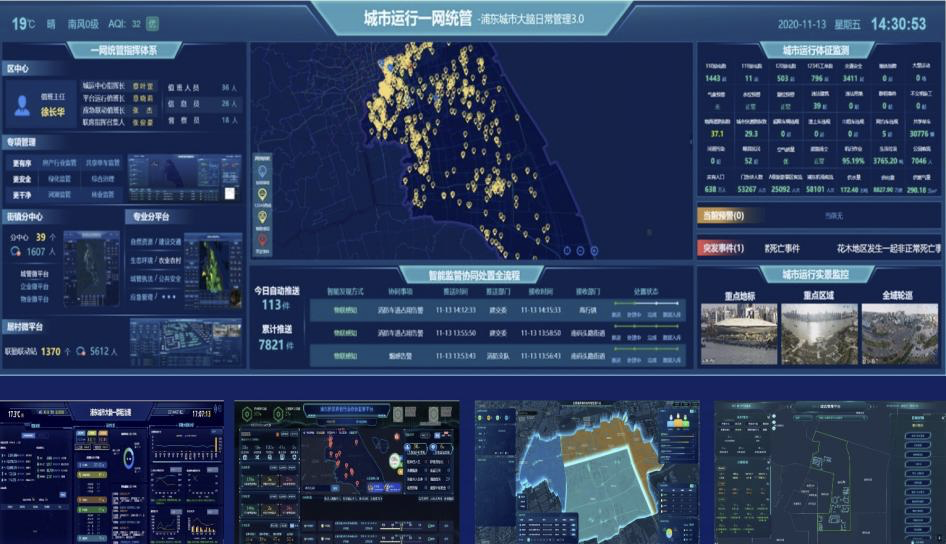Select the red map pin layer icon
Image resolution: width=946 pixels, height=544 pixels.
tap(262, 241)
